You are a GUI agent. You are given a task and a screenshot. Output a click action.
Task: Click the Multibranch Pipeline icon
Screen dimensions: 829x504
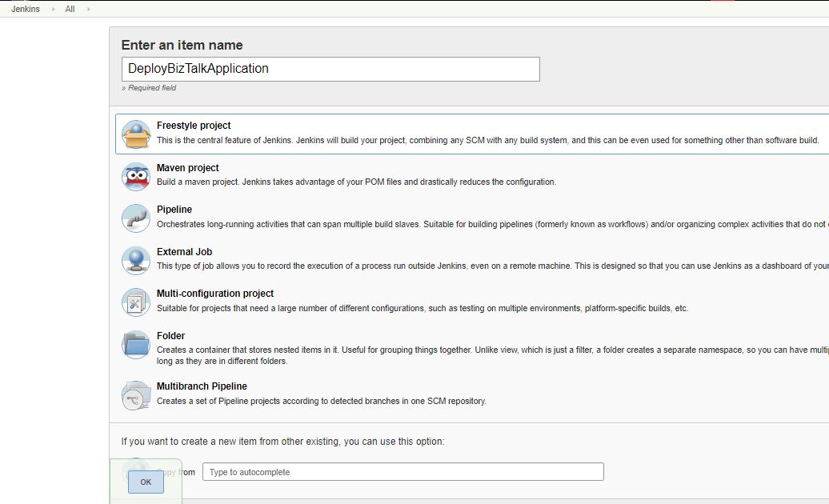136,395
